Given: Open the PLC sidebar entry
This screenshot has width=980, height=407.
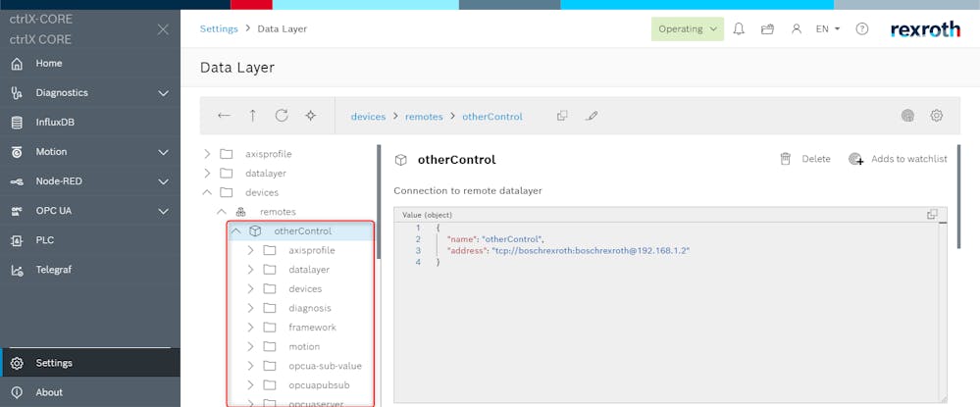Looking at the screenshot, I should pos(90,240).
